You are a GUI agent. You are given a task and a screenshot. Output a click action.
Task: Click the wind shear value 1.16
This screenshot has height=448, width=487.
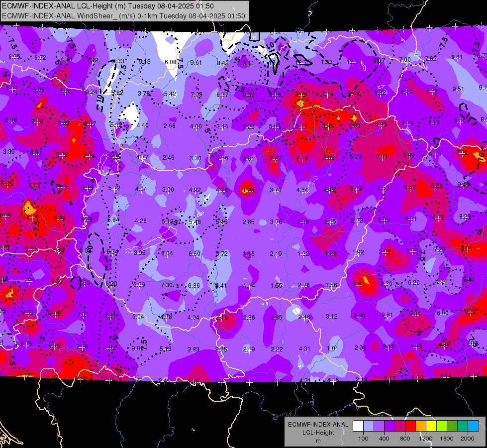[248, 254]
